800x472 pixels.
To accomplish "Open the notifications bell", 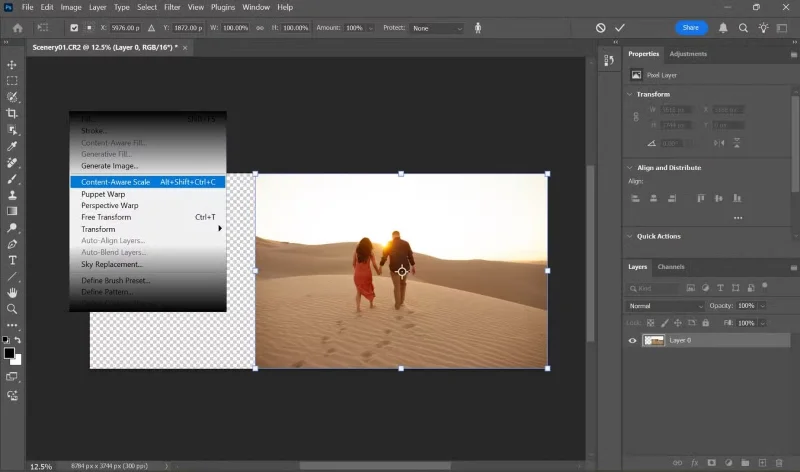I will click(723, 28).
